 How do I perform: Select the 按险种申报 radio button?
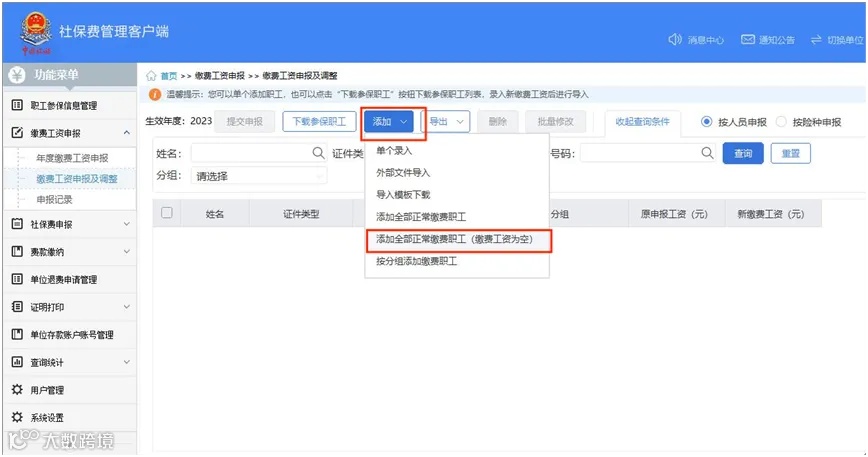[x=781, y=122]
